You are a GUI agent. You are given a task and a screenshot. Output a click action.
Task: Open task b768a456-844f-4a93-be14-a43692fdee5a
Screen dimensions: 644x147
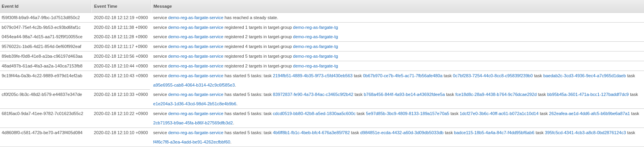tap(404, 94)
